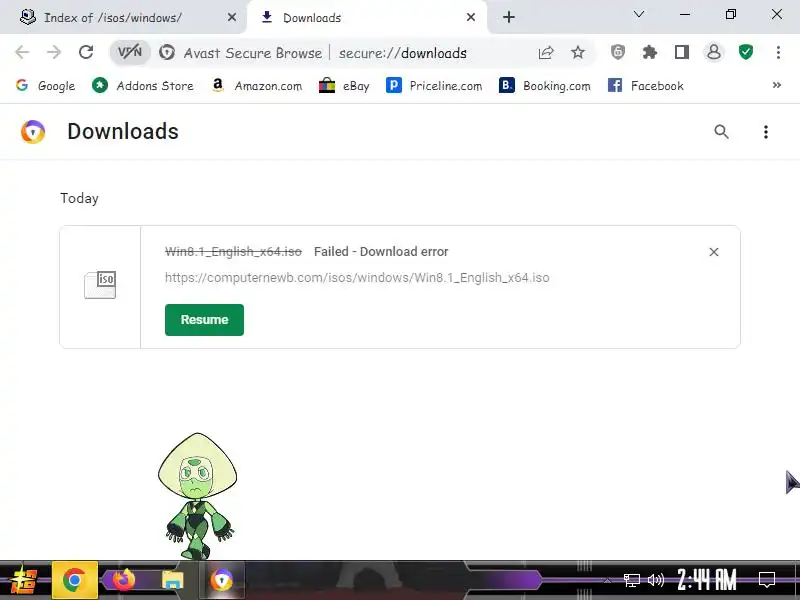
Task: Click the 2:44 AM taskbar clock
Action: (707, 580)
